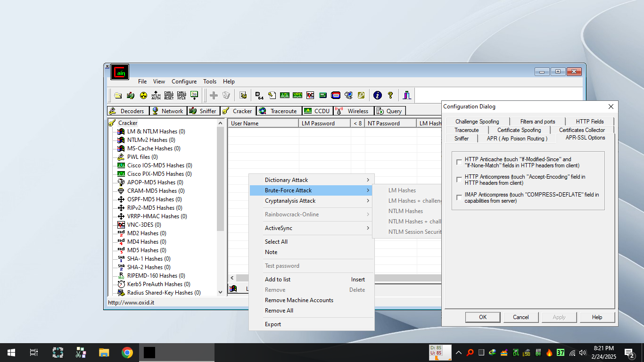Image resolution: width=644 pixels, height=362 pixels.
Task: Enable the IMAP Anticompress checkbox
Action: coord(459,197)
